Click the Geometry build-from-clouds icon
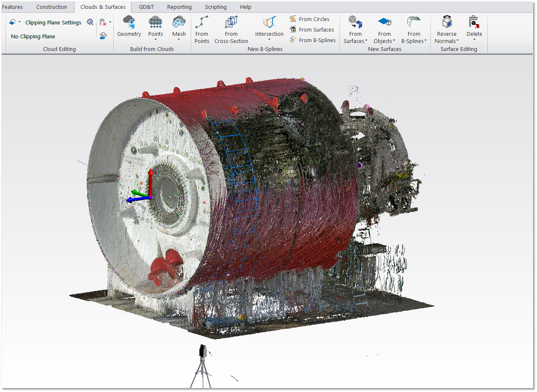 [129, 22]
